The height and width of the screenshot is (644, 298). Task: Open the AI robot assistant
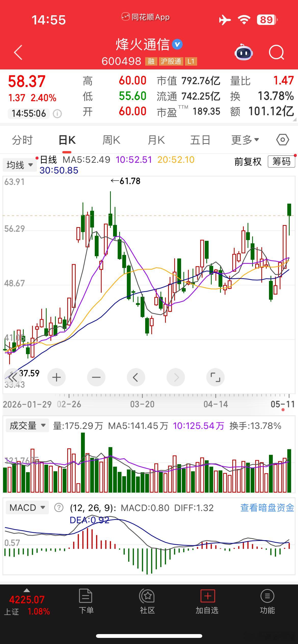(243, 52)
